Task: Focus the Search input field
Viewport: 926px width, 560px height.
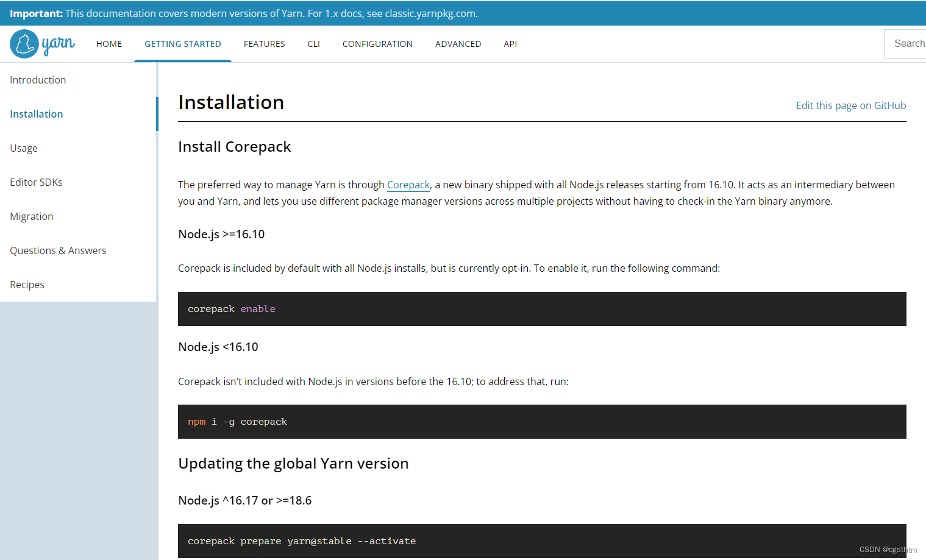Action: point(905,44)
